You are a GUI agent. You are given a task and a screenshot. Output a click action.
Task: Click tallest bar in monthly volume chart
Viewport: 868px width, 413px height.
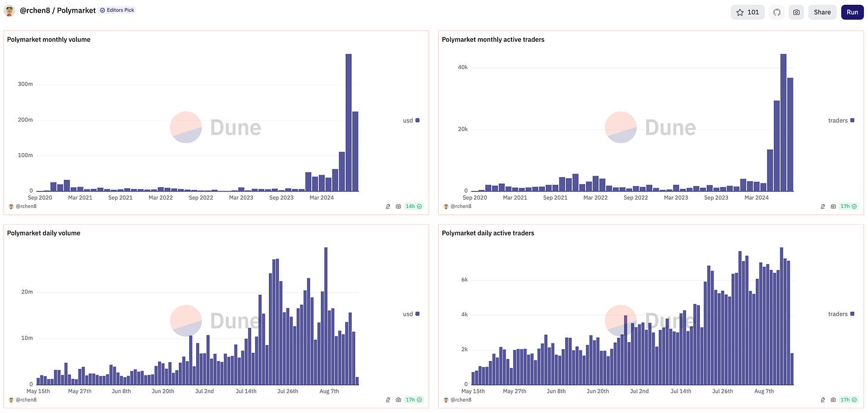point(349,123)
